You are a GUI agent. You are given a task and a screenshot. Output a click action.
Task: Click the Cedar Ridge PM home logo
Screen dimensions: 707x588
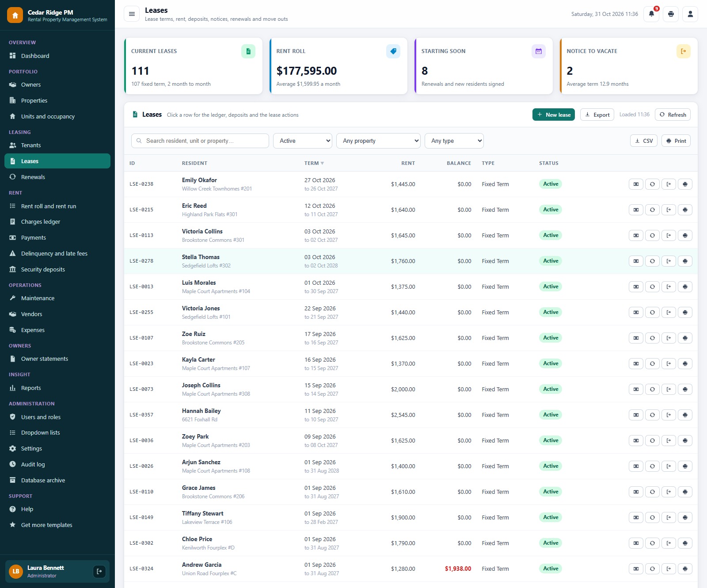click(x=15, y=15)
